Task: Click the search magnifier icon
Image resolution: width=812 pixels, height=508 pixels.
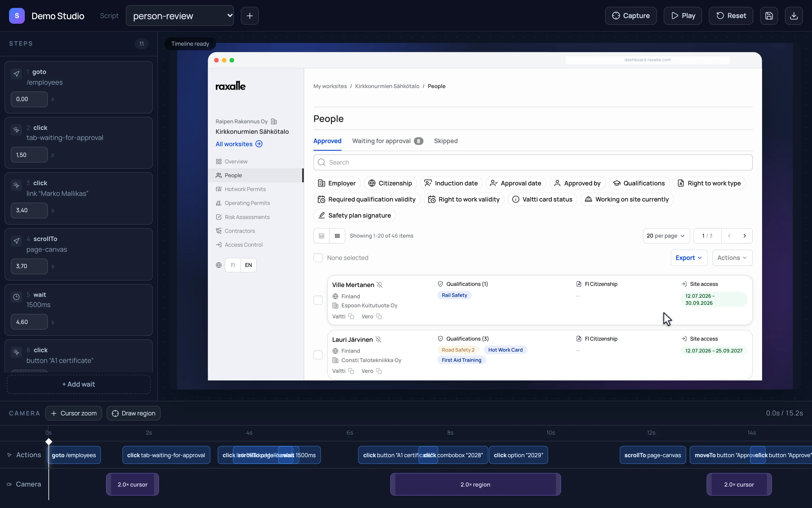Action: click(x=321, y=162)
